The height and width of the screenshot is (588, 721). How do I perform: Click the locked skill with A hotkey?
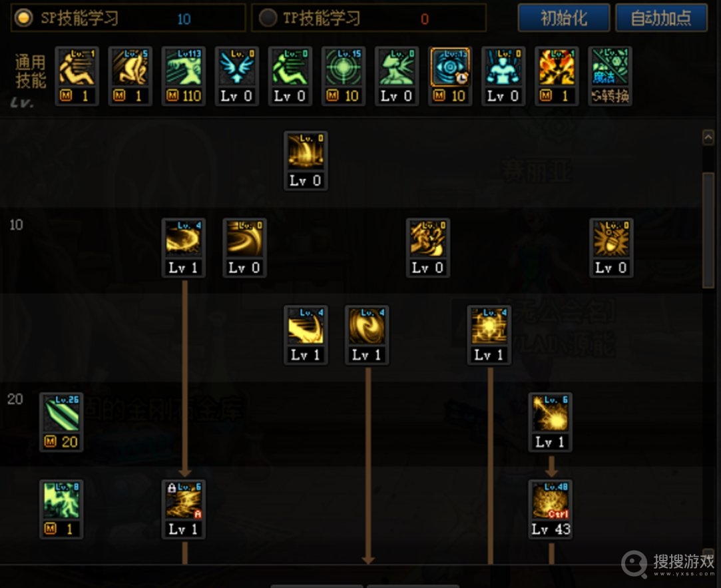pyautogui.click(x=184, y=509)
